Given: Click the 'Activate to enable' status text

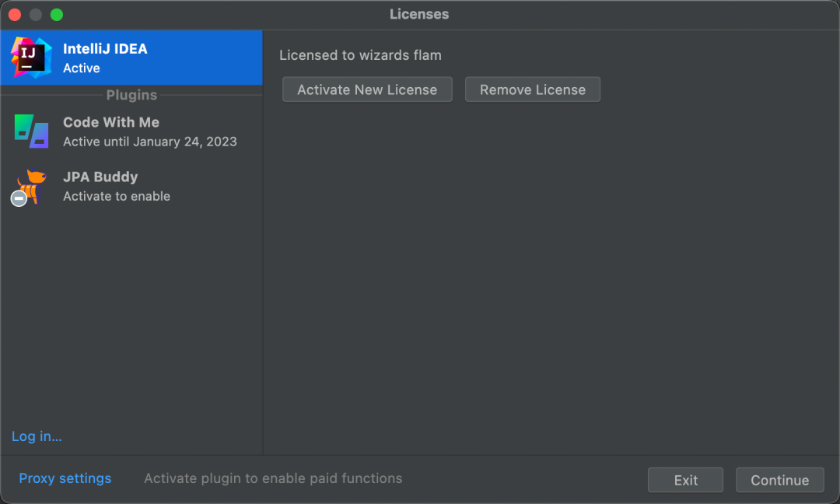Looking at the screenshot, I should point(117,196).
